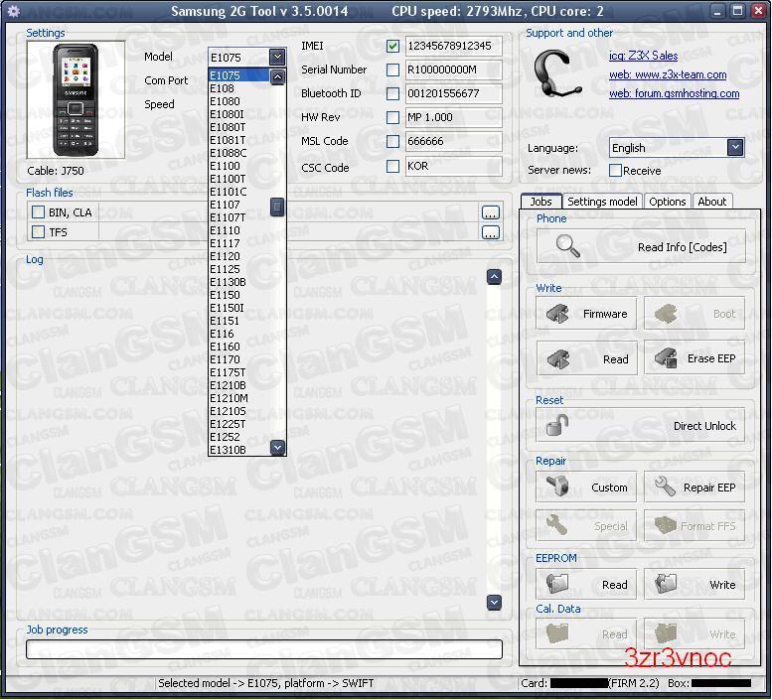Screen dimensions: 772x700
Task: Enable the Serial Number checkbox
Action: click(392, 70)
